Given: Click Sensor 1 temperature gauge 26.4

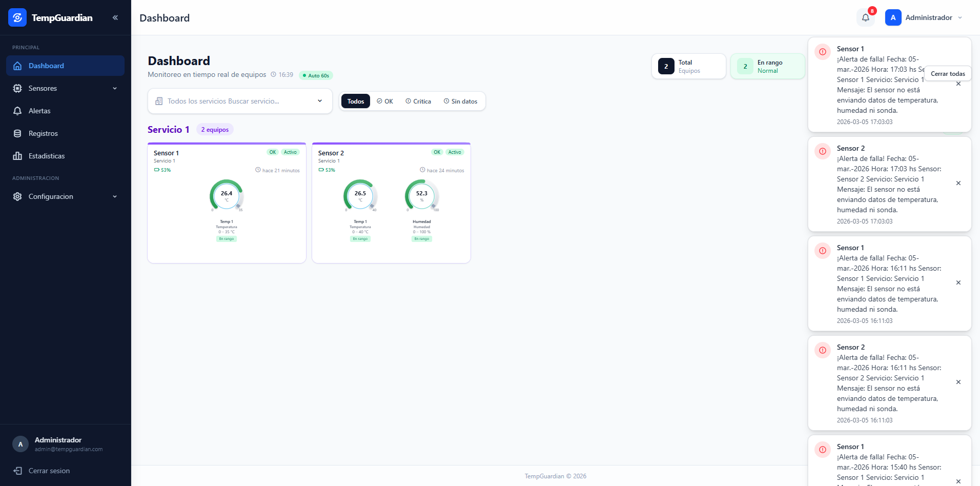Looking at the screenshot, I should click(227, 195).
